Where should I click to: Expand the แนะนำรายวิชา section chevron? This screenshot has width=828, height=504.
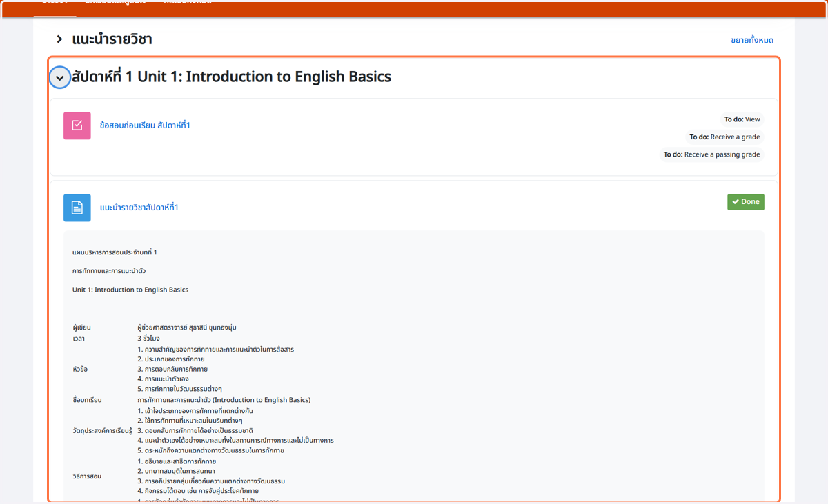point(60,39)
